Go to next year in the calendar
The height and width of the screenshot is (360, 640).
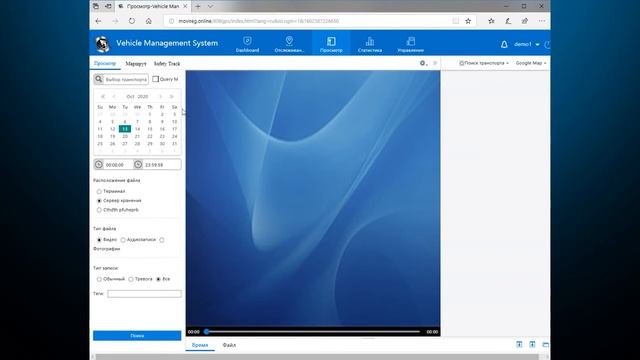point(171,97)
